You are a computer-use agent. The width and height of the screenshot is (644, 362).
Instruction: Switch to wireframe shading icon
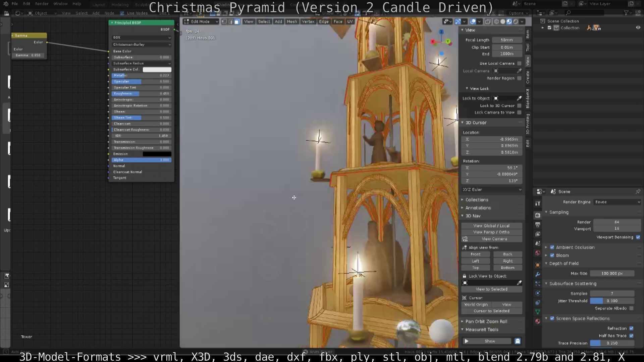click(x=496, y=21)
